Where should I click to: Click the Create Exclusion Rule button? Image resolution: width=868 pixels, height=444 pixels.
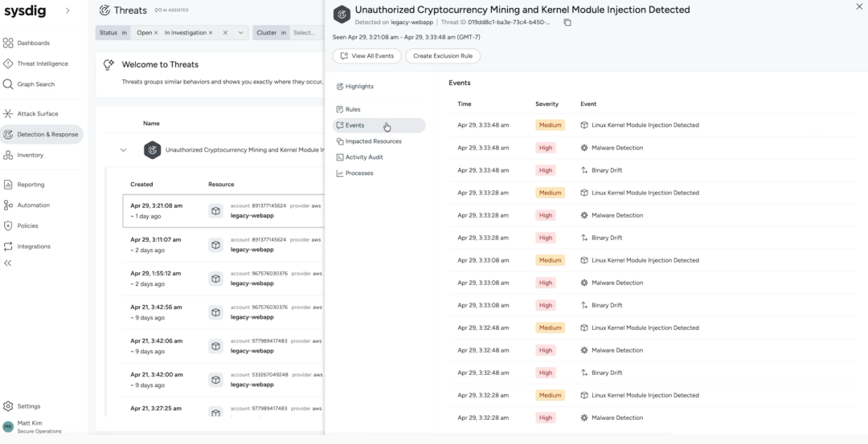coord(443,56)
